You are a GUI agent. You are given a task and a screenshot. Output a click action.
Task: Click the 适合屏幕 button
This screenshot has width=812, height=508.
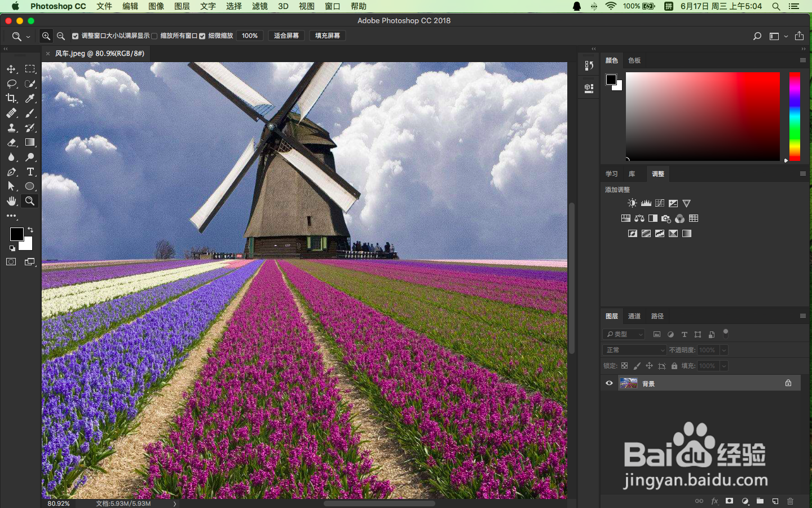[286, 36]
